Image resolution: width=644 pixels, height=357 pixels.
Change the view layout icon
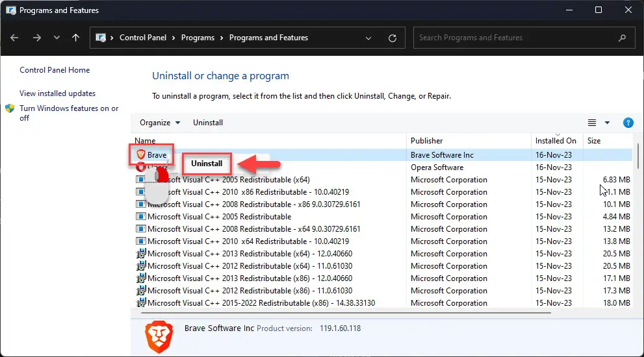point(592,123)
